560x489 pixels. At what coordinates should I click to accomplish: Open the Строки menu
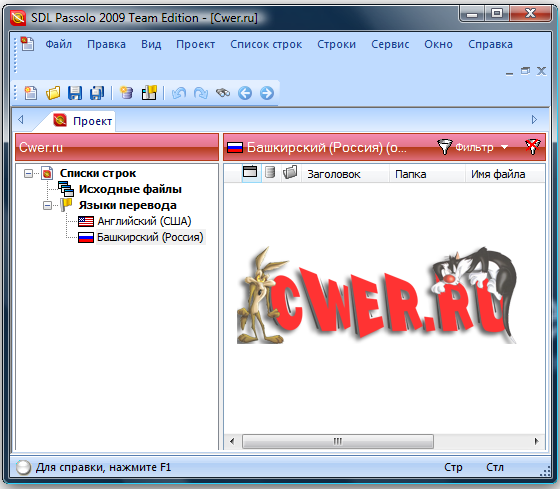[336, 44]
